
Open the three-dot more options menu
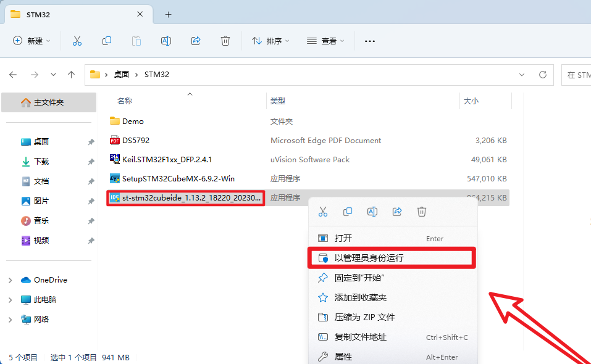click(x=370, y=41)
